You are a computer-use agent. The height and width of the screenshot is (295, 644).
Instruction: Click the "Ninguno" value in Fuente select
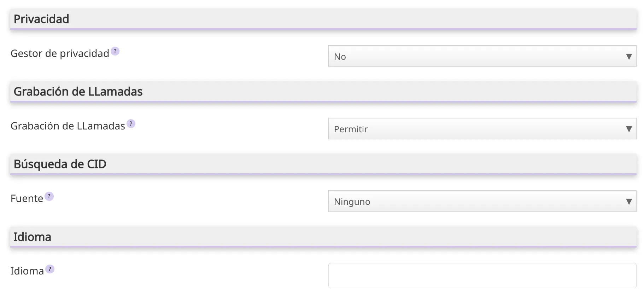point(352,202)
